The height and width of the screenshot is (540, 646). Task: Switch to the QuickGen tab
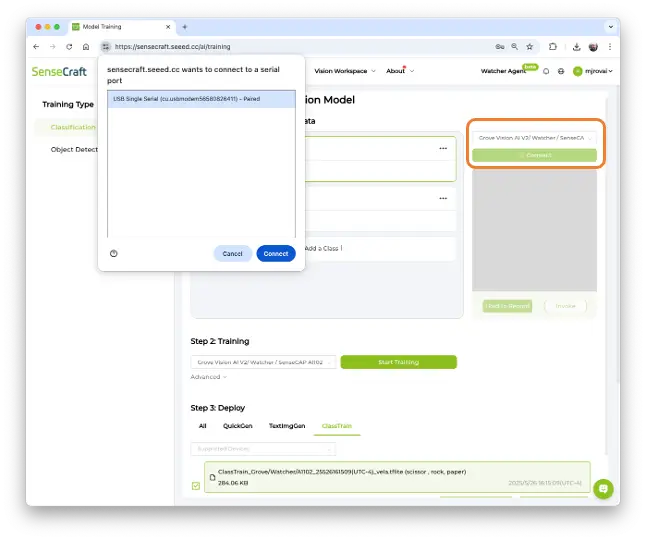click(x=237, y=425)
